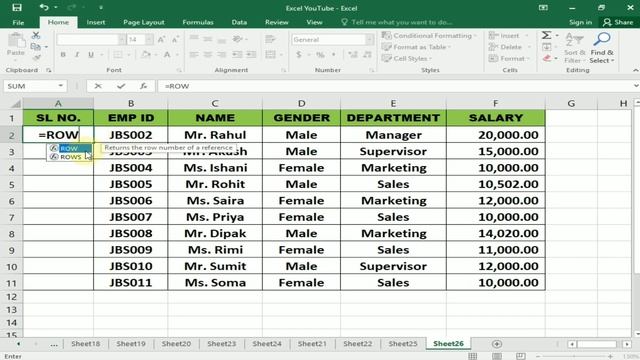
Task: Open the File tab
Action: [18, 22]
